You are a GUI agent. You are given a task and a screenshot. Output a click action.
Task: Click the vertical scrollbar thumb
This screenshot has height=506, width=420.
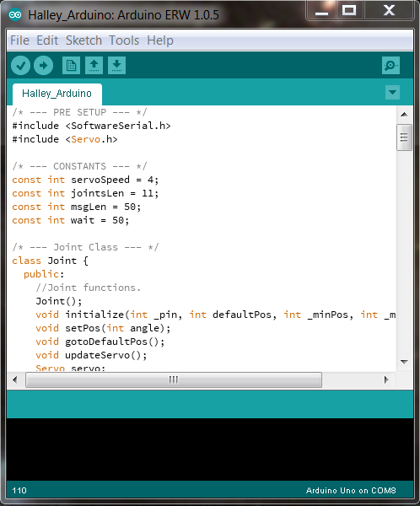coord(404,137)
